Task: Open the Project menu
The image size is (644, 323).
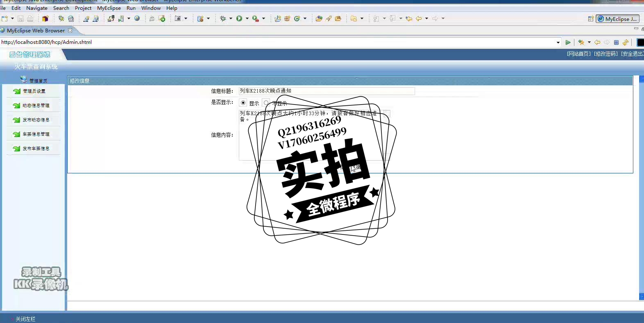Action: [83, 8]
